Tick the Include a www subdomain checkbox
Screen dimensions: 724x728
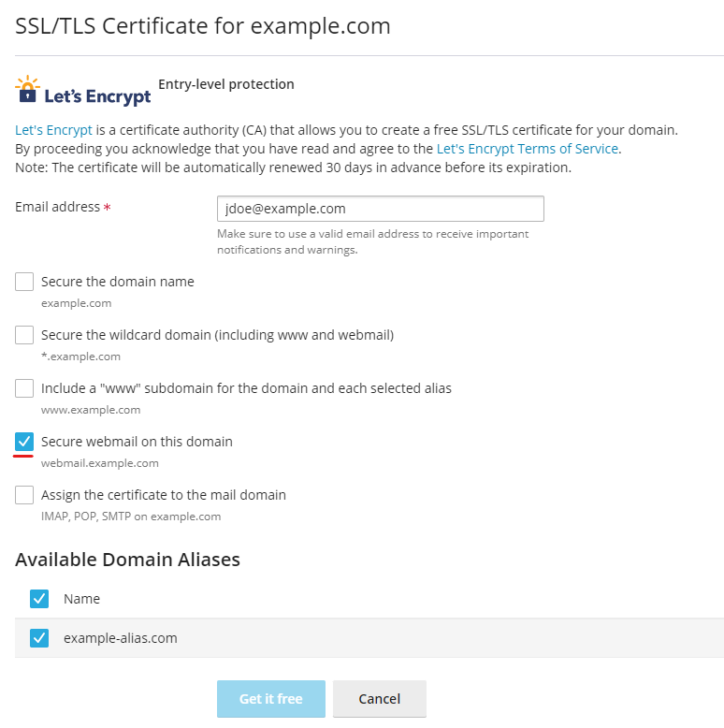pos(24,388)
